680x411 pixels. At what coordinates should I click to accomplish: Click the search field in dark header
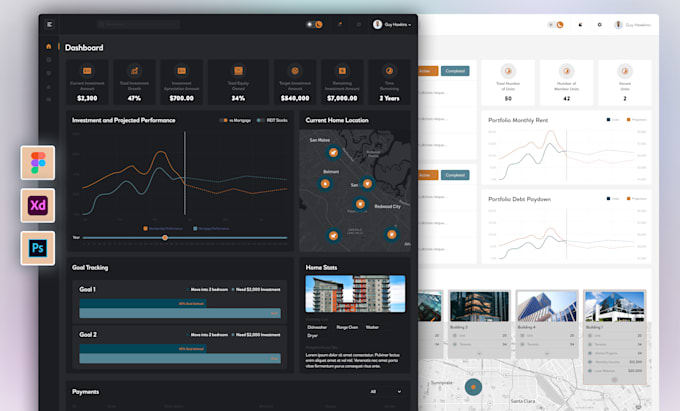[139, 24]
